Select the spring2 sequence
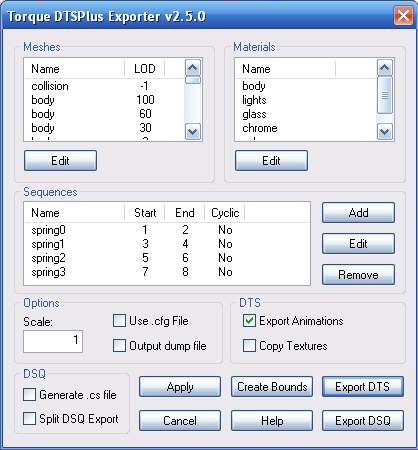418x450 pixels. click(x=167, y=258)
